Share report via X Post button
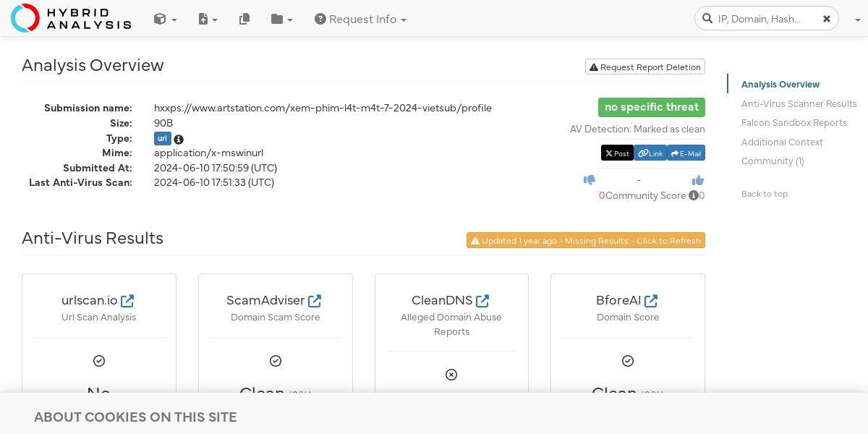 click(617, 153)
